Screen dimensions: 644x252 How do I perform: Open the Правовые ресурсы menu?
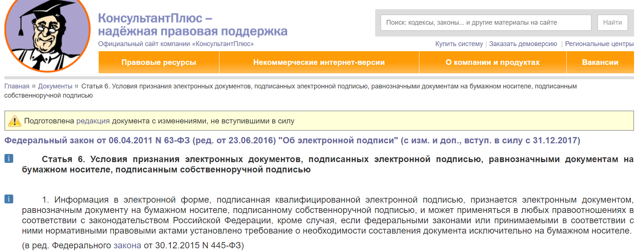click(x=159, y=62)
